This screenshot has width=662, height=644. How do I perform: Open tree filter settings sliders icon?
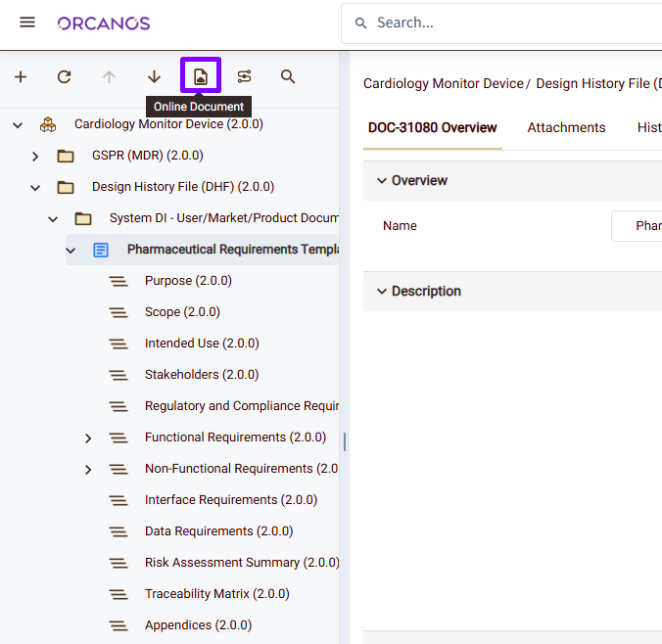[245, 76]
